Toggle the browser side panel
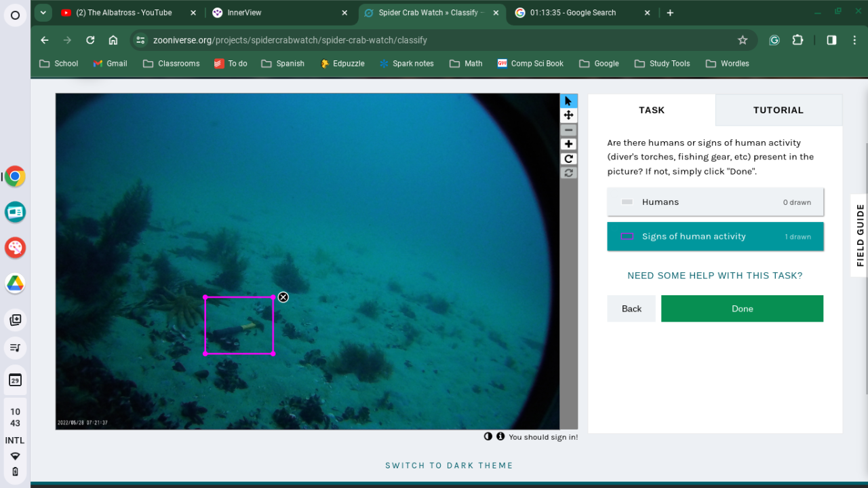The width and height of the screenshot is (868, 488). (831, 40)
